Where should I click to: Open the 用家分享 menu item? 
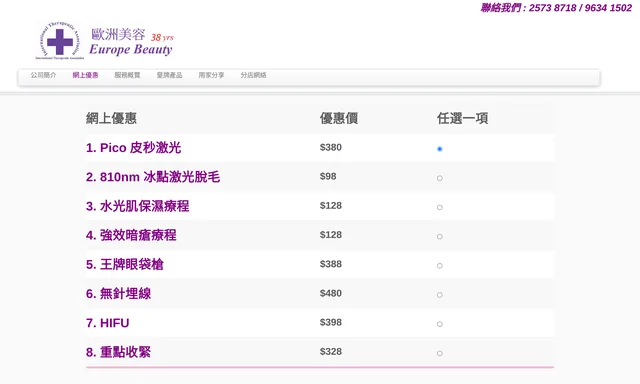pyautogui.click(x=211, y=75)
